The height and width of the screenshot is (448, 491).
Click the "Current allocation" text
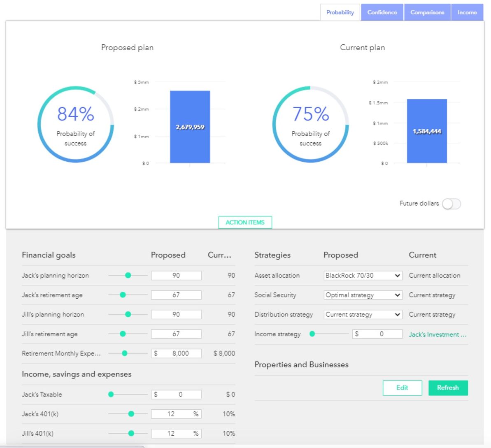point(434,276)
